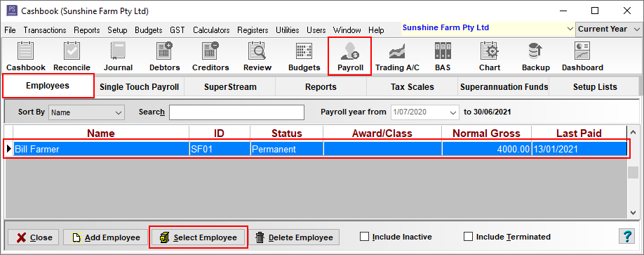
Task: Open the Users menu
Action: pyautogui.click(x=316, y=30)
